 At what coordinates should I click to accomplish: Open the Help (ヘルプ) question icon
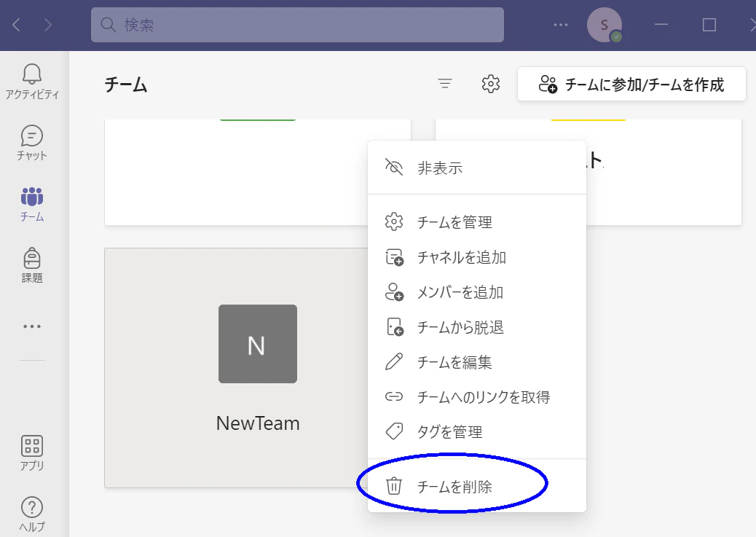(x=32, y=514)
